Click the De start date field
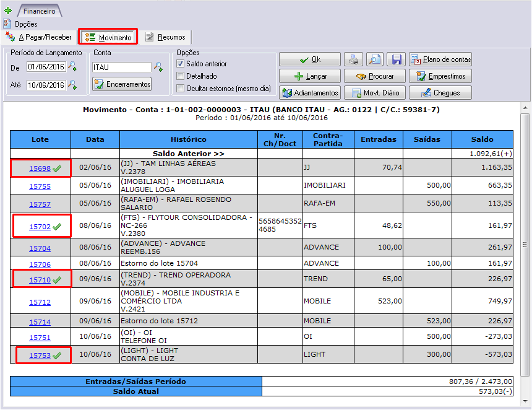The height and width of the screenshot is (410, 532). [46, 66]
